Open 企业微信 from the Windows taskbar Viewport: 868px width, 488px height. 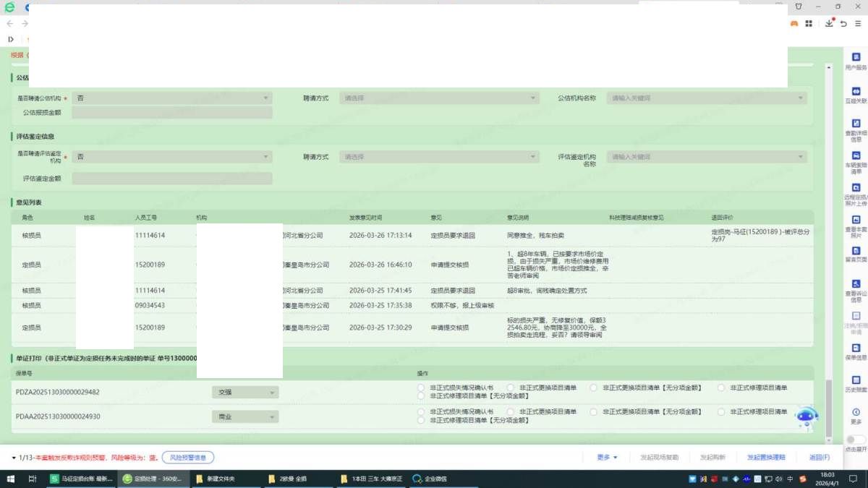[430, 479]
